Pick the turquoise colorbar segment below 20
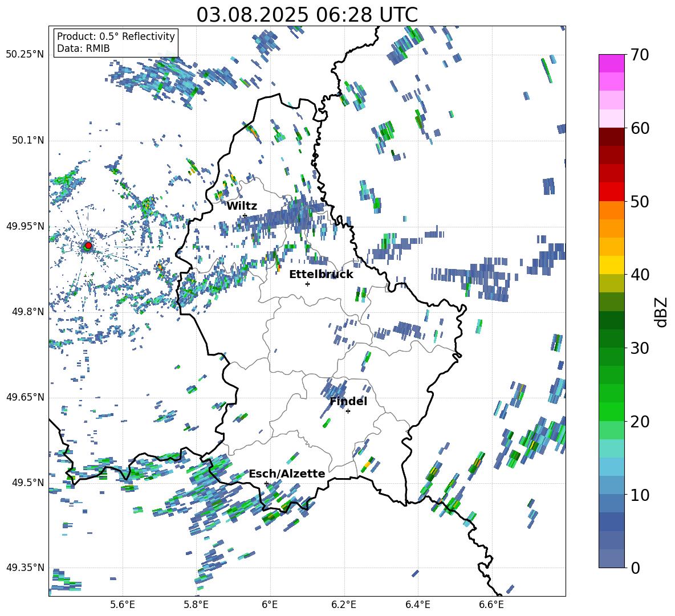The height and width of the screenshot is (616, 675). (611, 448)
